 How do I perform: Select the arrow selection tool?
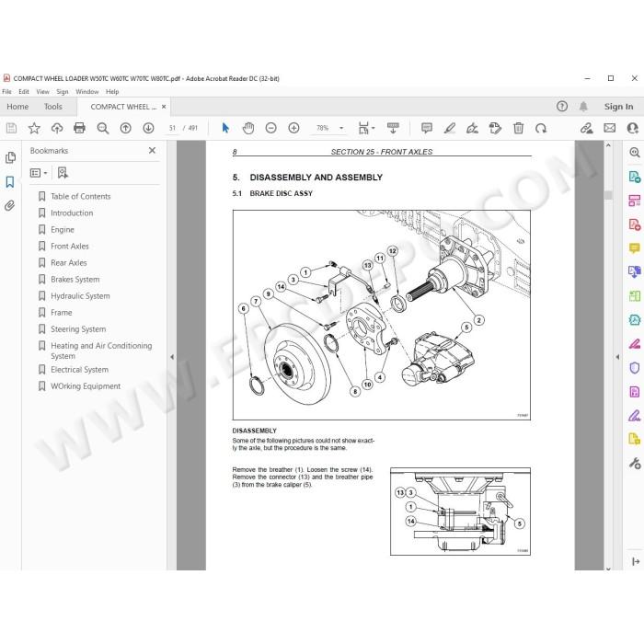pyautogui.click(x=225, y=128)
